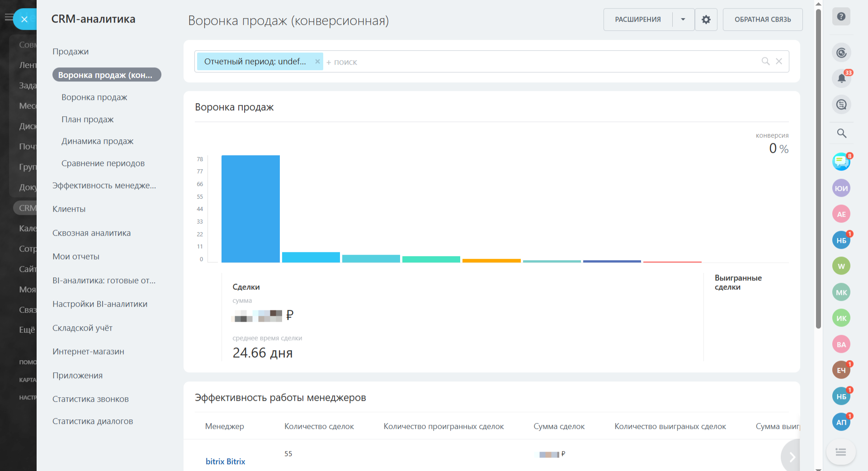Close the CRM analytics slider panel

pyautogui.click(x=24, y=19)
